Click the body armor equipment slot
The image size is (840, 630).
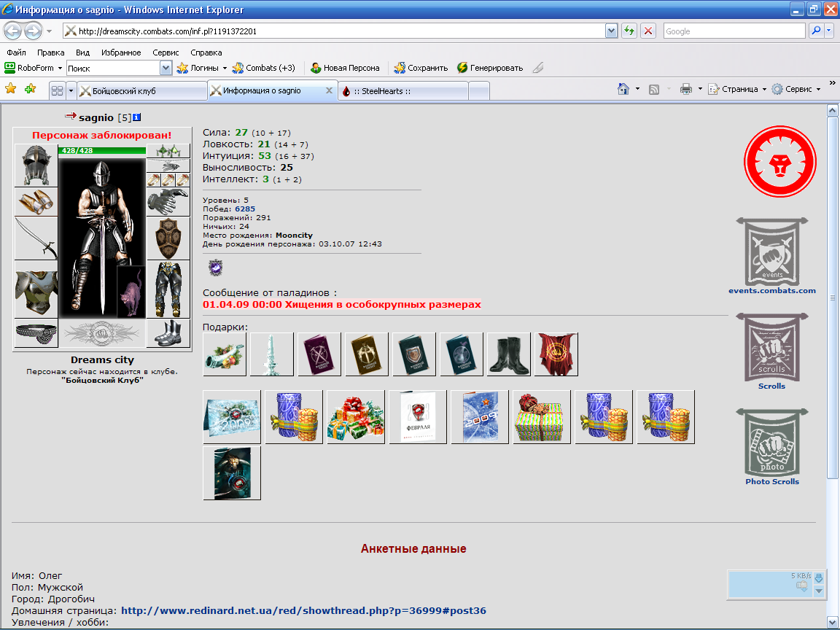(36, 289)
